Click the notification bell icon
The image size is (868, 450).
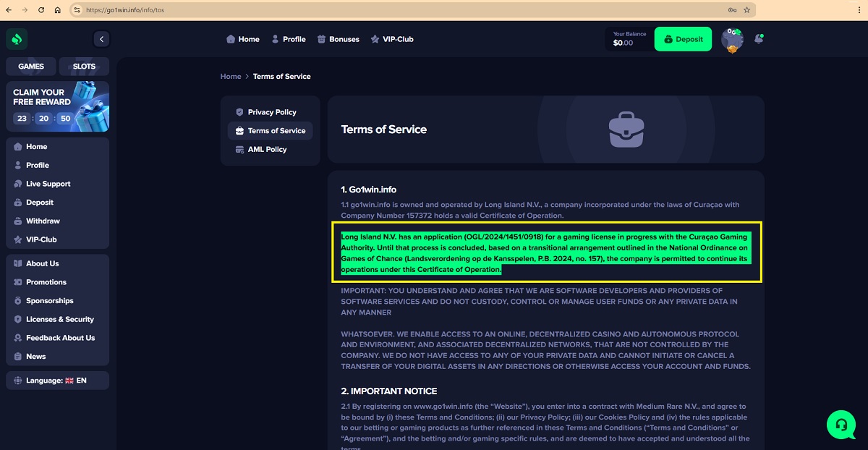758,39
